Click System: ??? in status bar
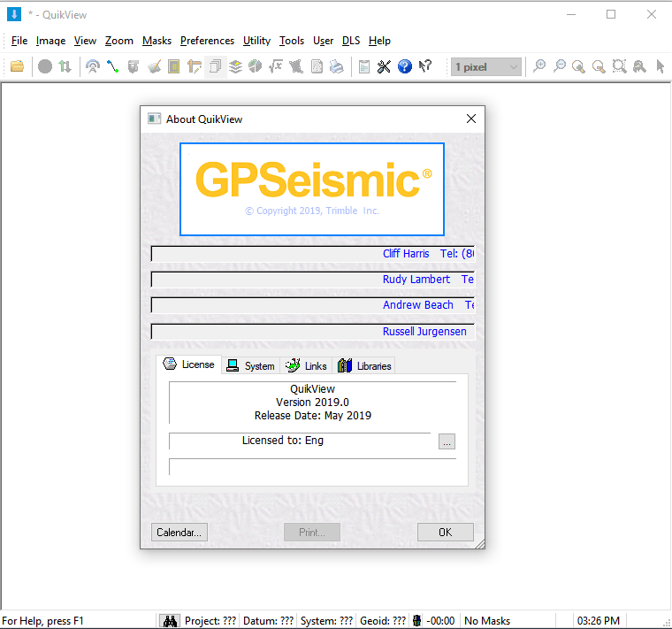Viewport: 672px width, 629px height. (326, 621)
